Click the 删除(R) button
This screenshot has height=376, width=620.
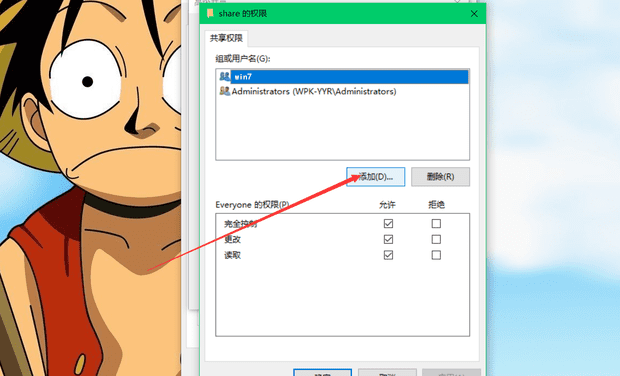point(440,176)
